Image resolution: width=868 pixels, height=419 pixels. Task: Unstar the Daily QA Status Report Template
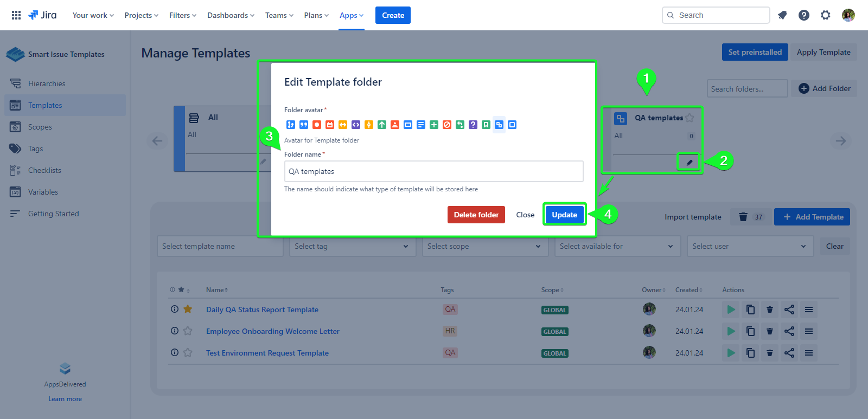click(188, 310)
